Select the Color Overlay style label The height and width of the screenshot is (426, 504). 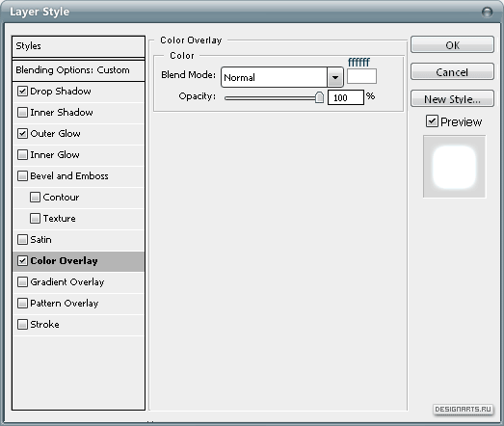pos(64,261)
